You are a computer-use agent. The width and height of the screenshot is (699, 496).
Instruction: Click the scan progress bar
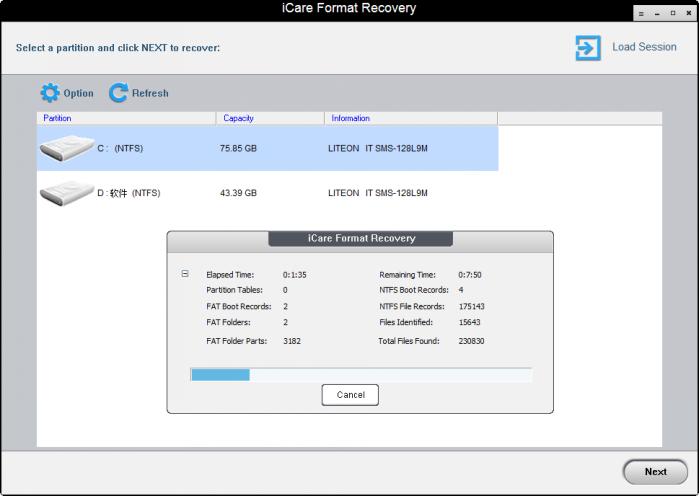[x=361, y=375]
